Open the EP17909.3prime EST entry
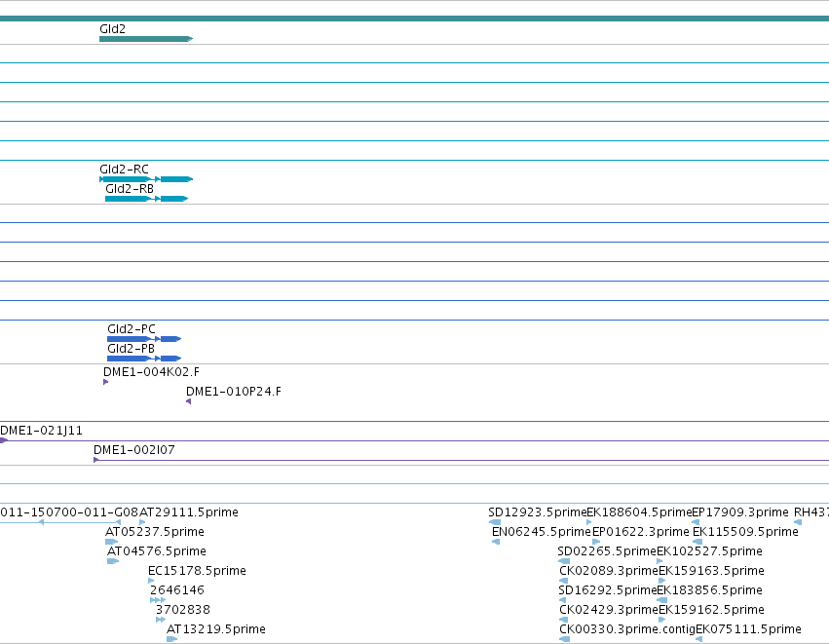Viewport: 829px width, 644px height. [x=740, y=511]
